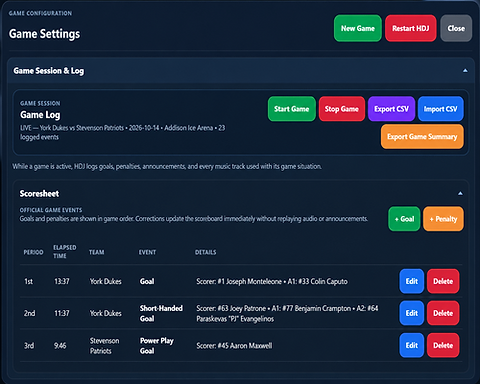Start the game session

[292, 109]
